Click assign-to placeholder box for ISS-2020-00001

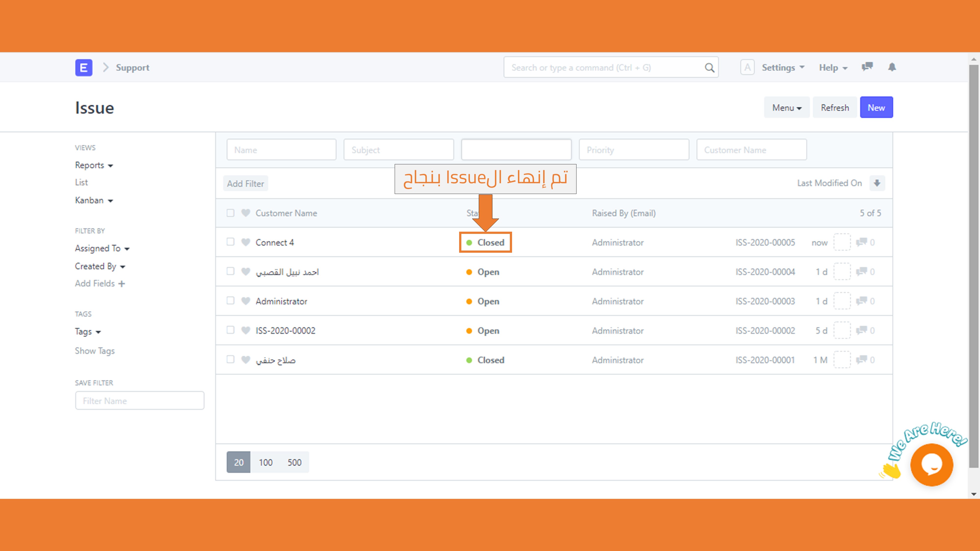pyautogui.click(x=842, y=360)
